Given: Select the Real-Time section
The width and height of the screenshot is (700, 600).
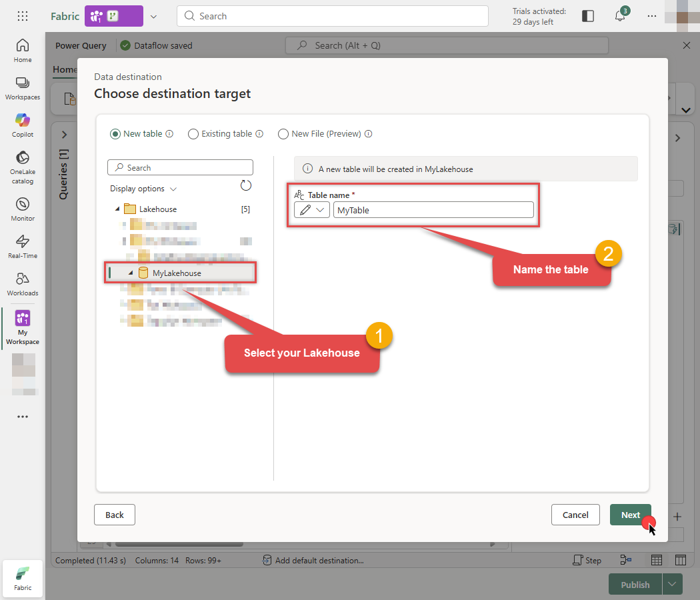Looking at the screenshot, I should tap(22, 244).
